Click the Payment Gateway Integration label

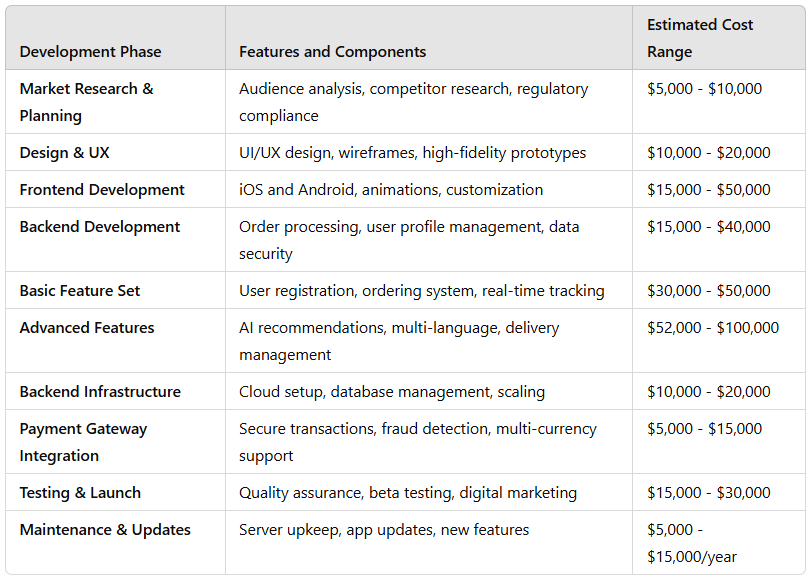click(83, 443)
